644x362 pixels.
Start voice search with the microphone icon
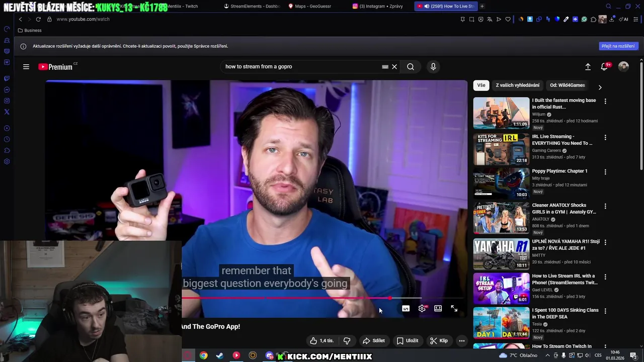click(x=433, y=66)
